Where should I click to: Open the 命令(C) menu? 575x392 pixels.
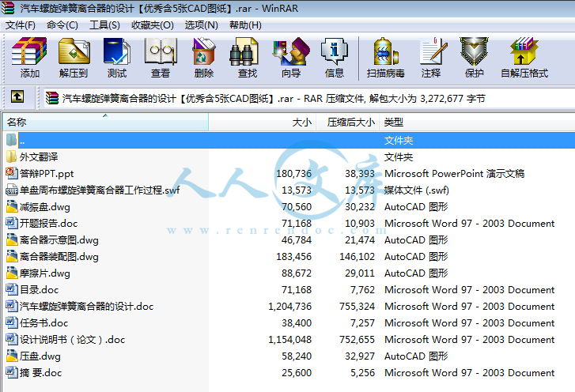[62, 25]
